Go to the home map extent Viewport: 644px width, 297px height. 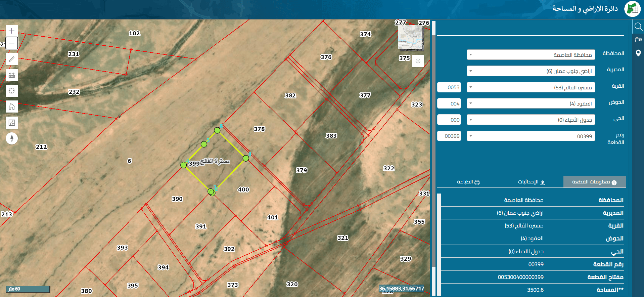[x=12, y=107]
